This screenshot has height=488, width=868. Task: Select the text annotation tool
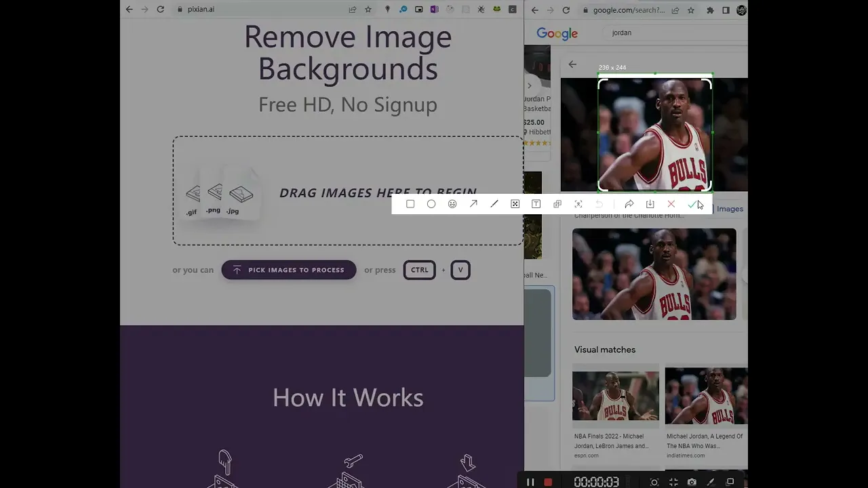[x=536, y=204]
